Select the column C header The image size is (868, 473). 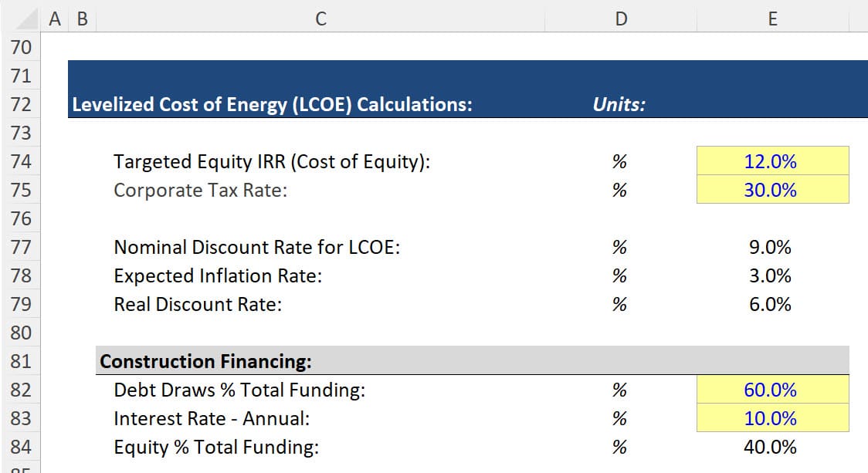click(x=320, y=18)
